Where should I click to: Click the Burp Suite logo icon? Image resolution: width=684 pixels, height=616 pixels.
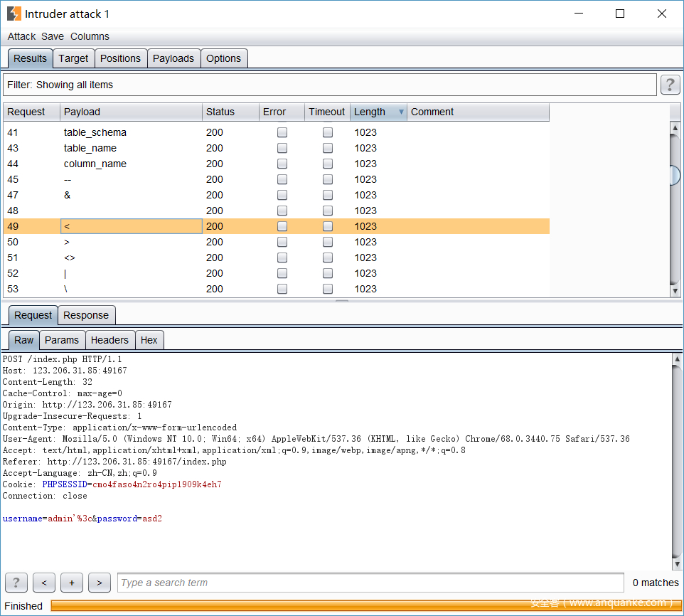(x=14, y=14)
